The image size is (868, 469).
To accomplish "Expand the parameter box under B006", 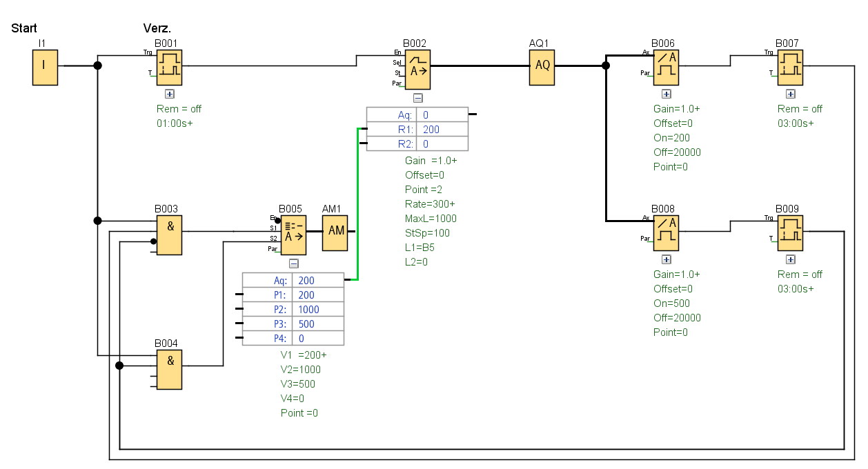I will (666, 94).
